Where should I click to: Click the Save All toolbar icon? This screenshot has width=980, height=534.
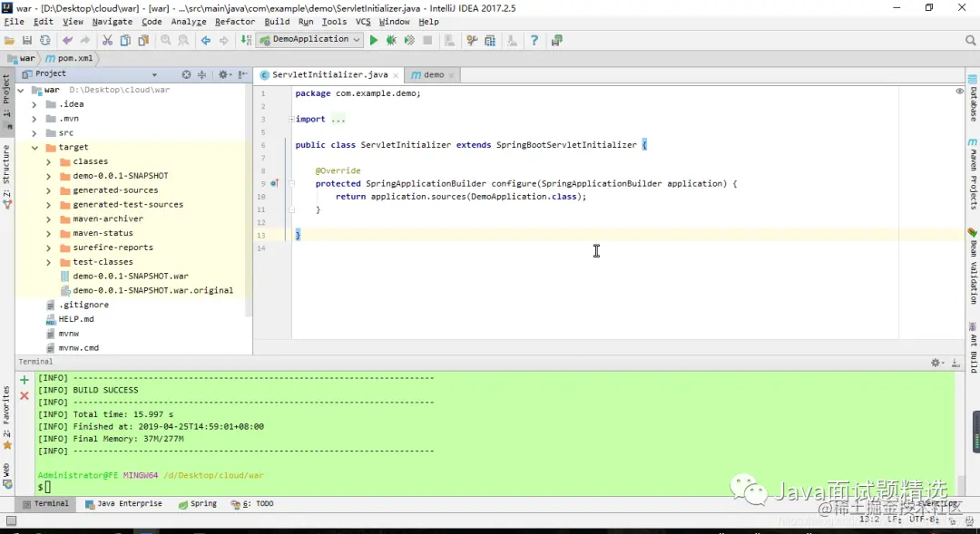(27, 41)
